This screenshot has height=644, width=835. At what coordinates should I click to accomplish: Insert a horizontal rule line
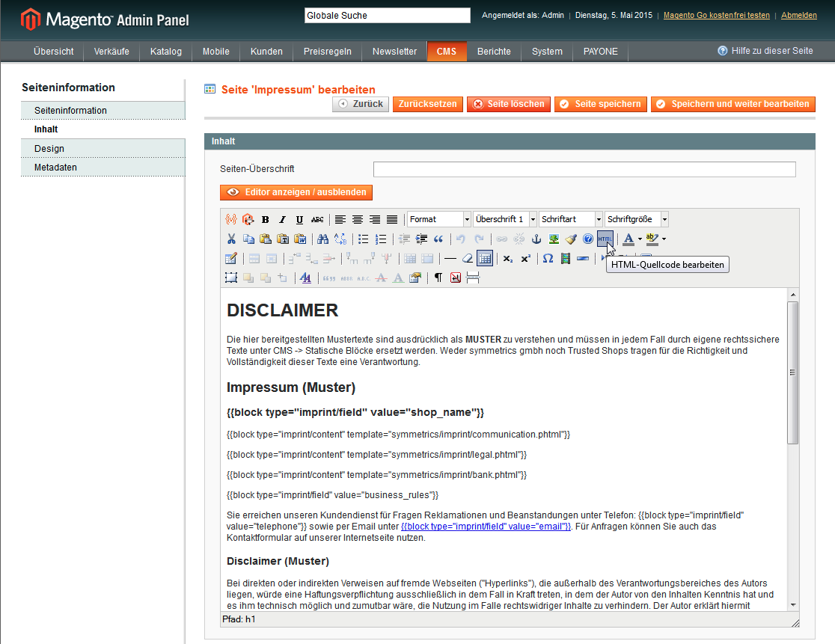[x=450, y=259]
